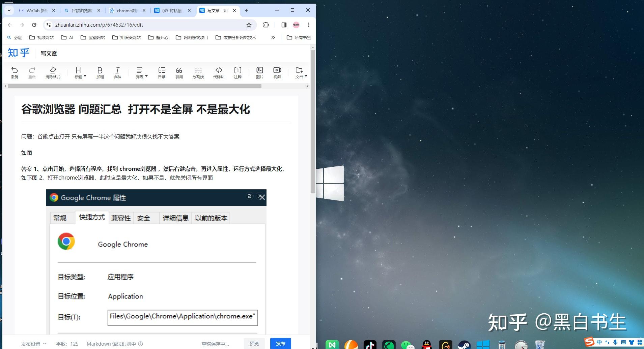
Task: Click the Sogou input method S icon
Action: (589, 342)
